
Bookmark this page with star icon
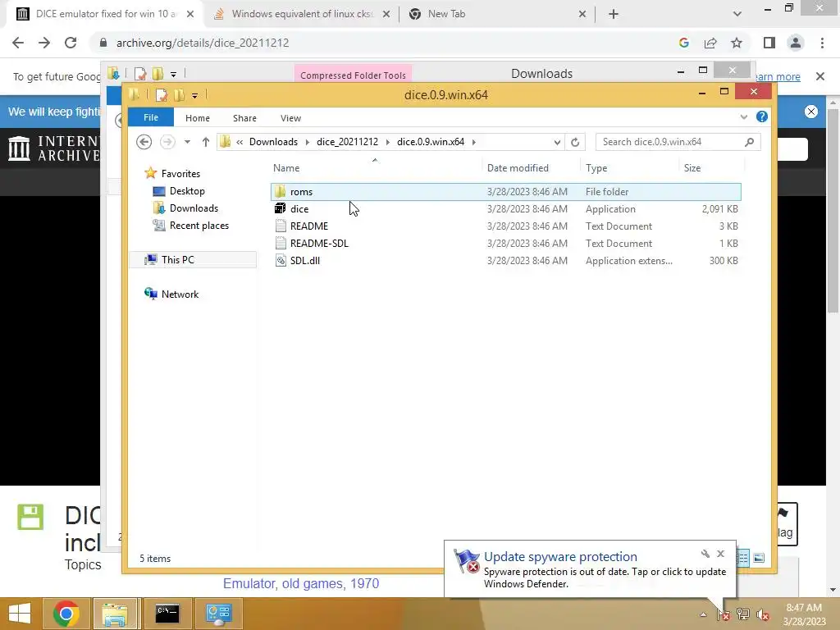[x=737, y=43]
